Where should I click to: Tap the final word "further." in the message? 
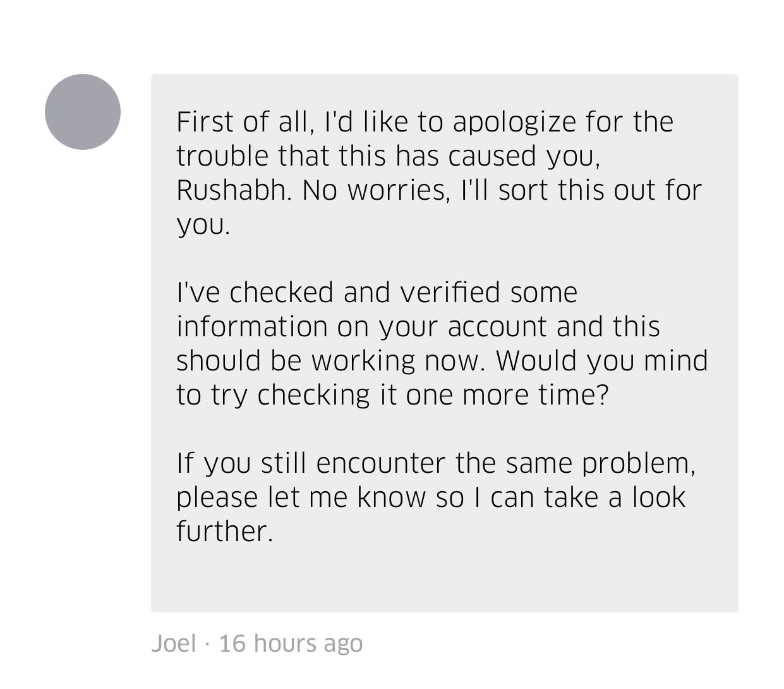pos(224,532)
